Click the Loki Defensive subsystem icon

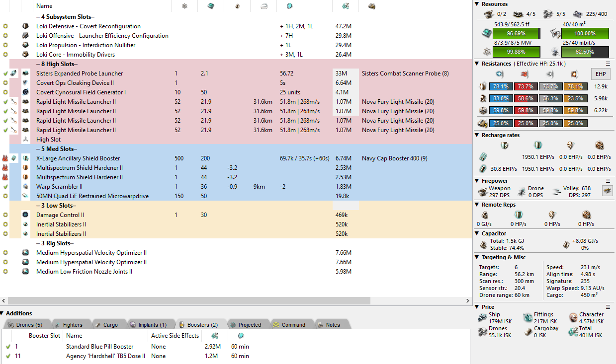pos(25,26)
